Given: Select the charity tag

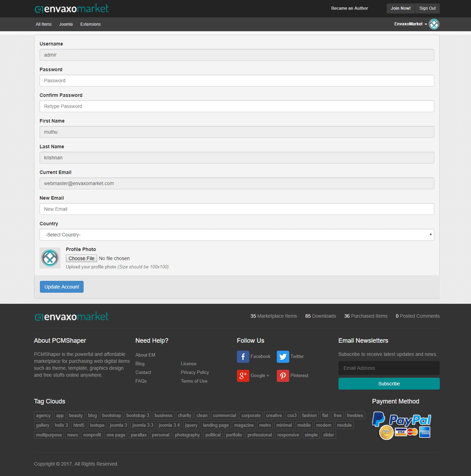Looking at the screenshot, I should (185, 416).
